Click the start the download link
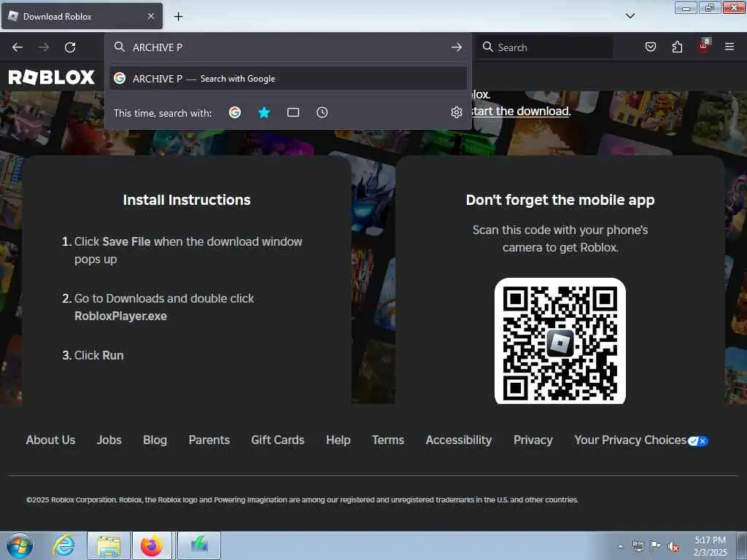Image resolution: width=747 pixels, height=560 pixels. (x=519, y=112)
